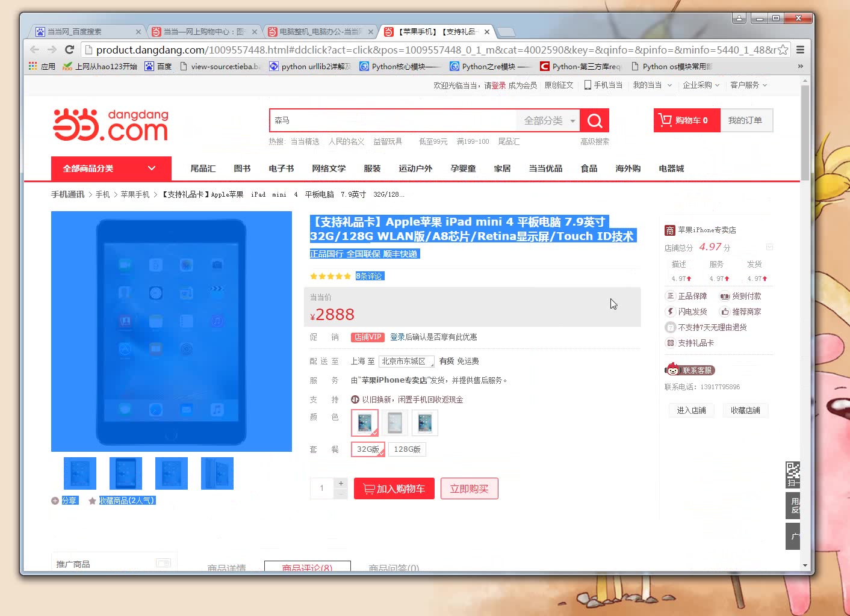Open the 图书 navigation item
This screenshot has height=616, width=850.
coord(242,168)
